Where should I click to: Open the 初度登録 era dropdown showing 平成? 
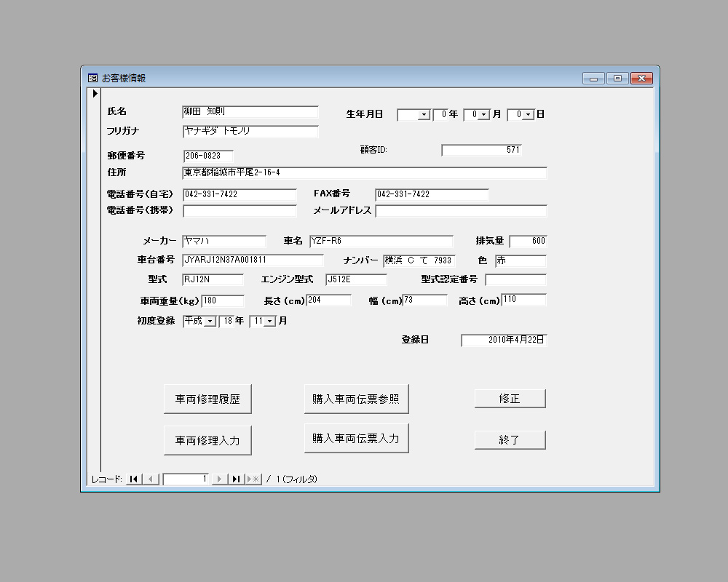click(210, 322)
